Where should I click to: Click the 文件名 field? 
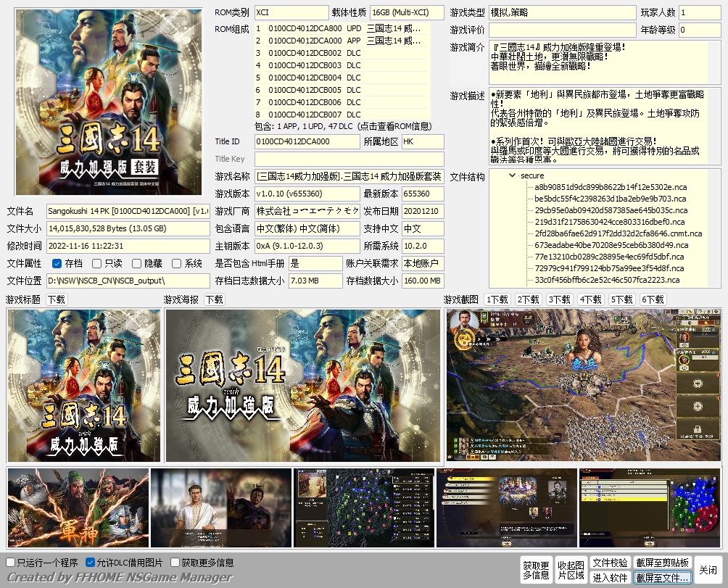coord(128,211)
